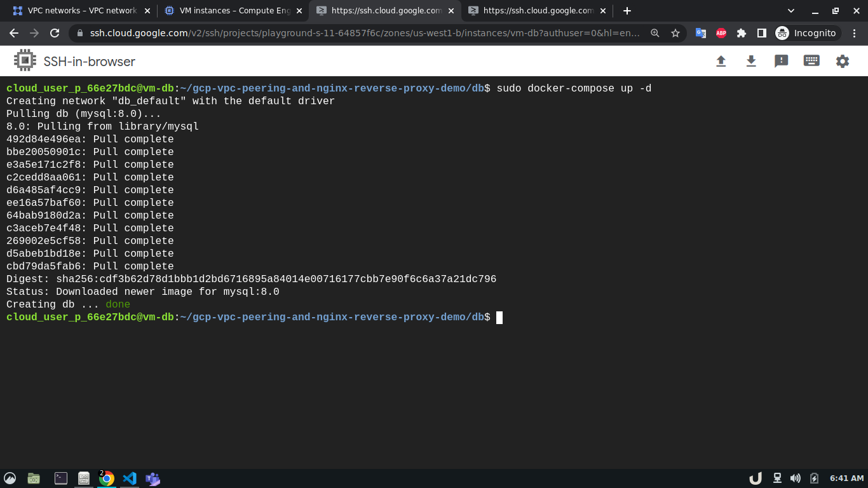868x488 pixels.
Task: Click 'Pulling db (mysql:8.0)...' line
Action: (x=84, y=114)
